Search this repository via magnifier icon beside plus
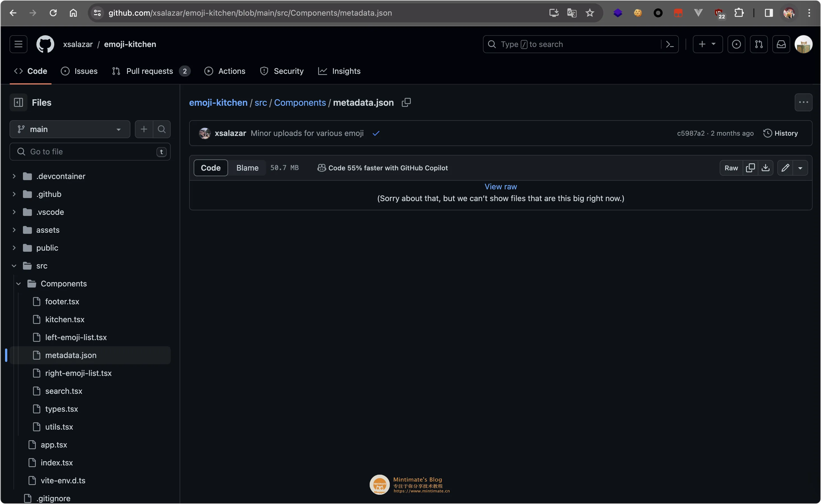Image resolution: width=821 pixels, height=504 pixels. point(162,129)
